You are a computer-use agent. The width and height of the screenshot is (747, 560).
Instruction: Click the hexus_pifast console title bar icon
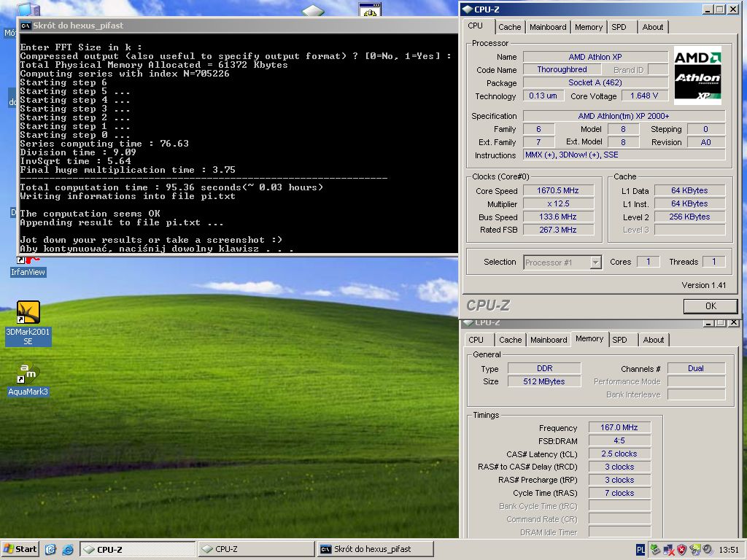(x=26, y=26)
